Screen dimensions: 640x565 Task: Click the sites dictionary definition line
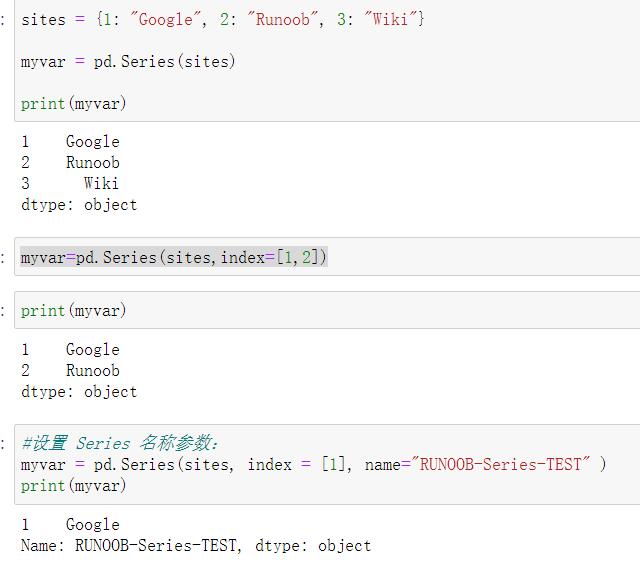pyautogui.click(x=222, y=19)
